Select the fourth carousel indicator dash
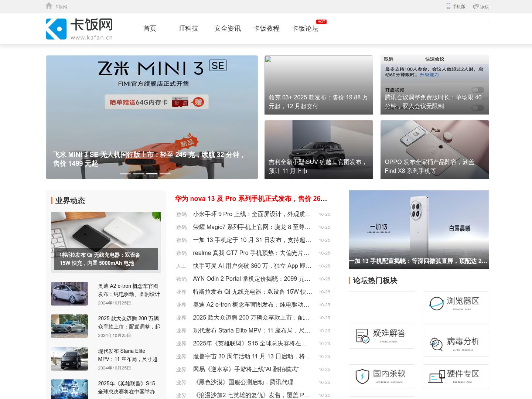This screenshot has height=399, width=532. point(165,173)
